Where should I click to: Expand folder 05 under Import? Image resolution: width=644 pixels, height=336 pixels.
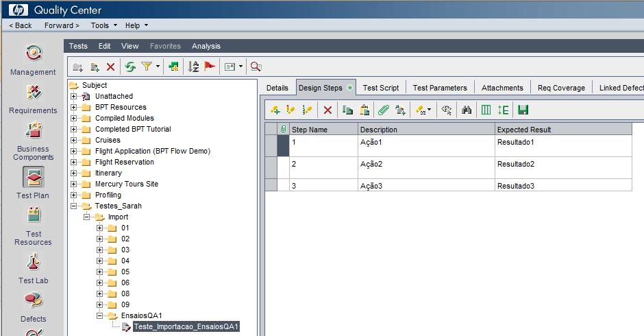pos(100,272)
